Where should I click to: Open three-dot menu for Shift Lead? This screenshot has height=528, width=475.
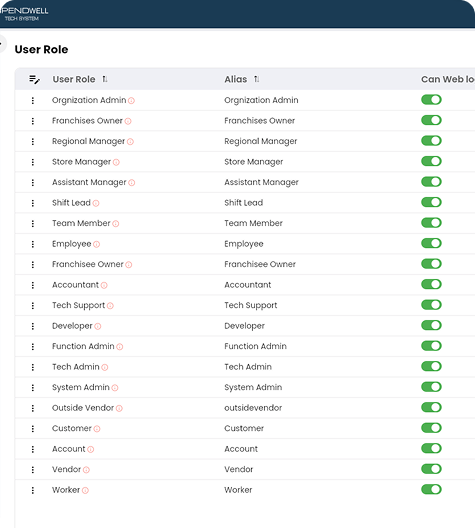tap(33, 203)
